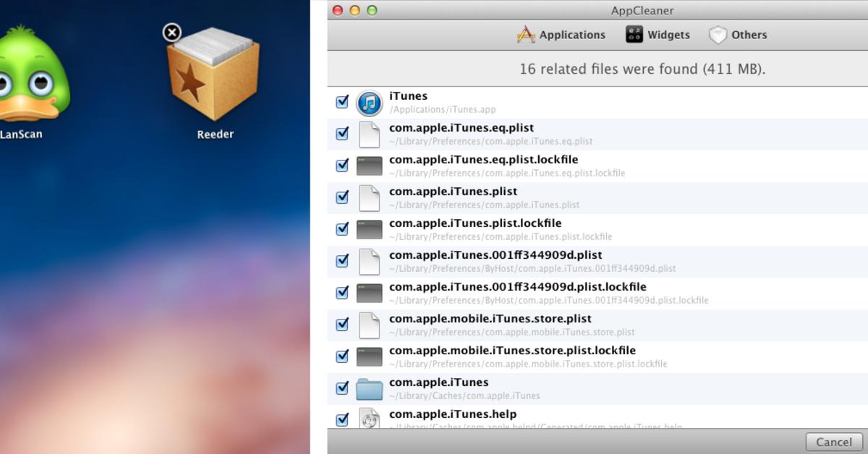Toggle checkbox for com.apple.iTunes.plist.lockfile
The image size is (868, 454).
point(342,229)
